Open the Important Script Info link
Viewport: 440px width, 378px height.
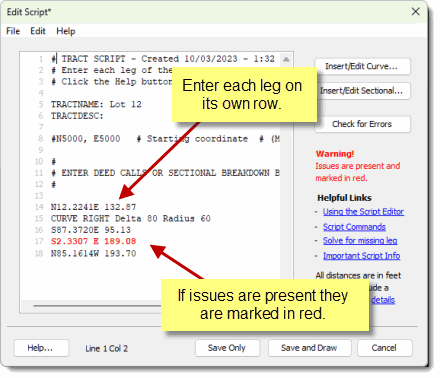click(361, 256)
